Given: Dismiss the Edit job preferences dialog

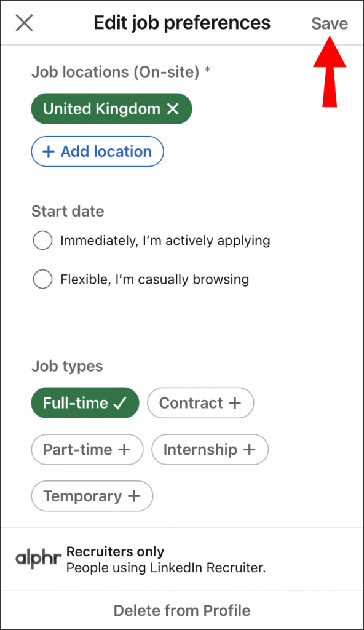Looking at the screenshot, I should coord(24,23).
